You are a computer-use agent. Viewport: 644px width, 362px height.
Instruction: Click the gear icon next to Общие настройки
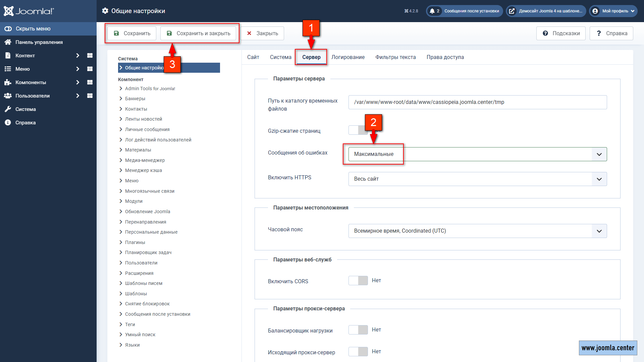[x=105, y=11]
